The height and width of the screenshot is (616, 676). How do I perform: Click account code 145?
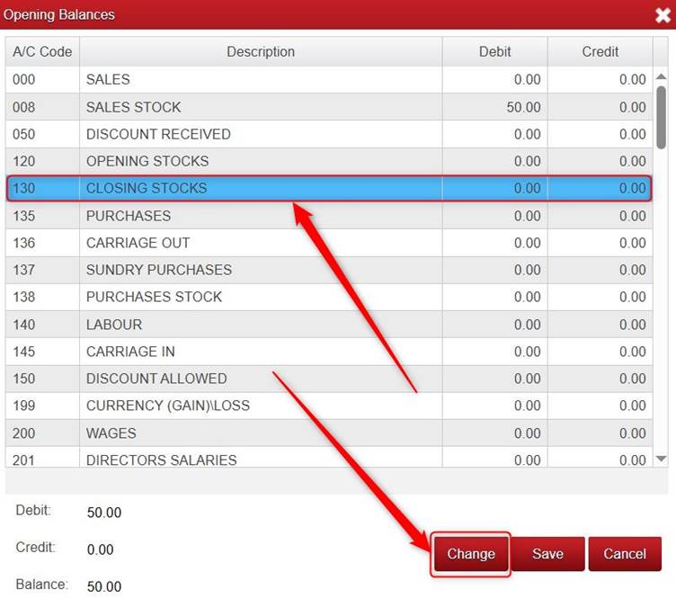pyautogui.click(x=23, y=352)
